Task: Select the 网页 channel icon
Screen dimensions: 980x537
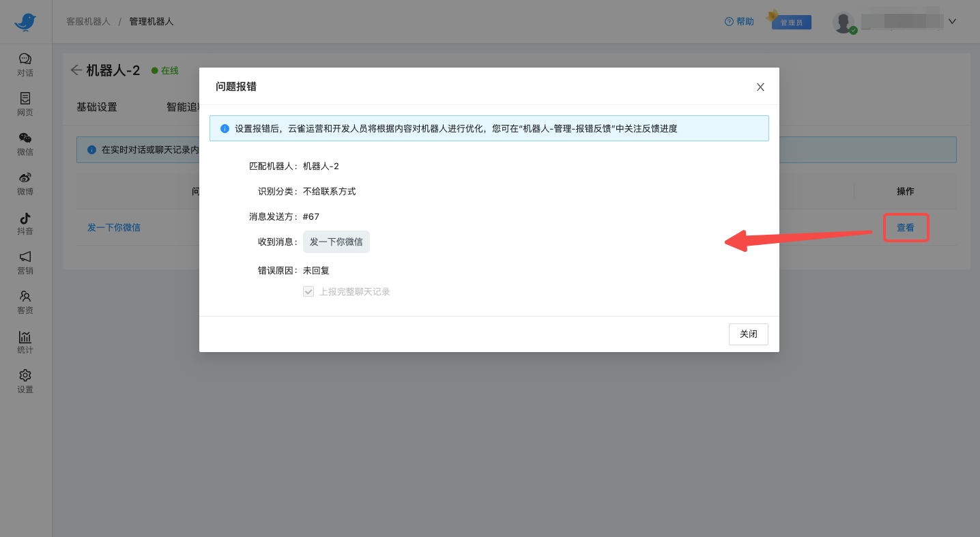Action: 25,104
